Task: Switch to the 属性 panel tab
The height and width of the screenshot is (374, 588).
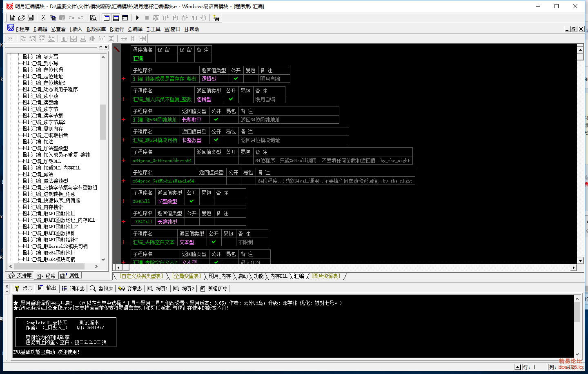Action: pos(70,276)
